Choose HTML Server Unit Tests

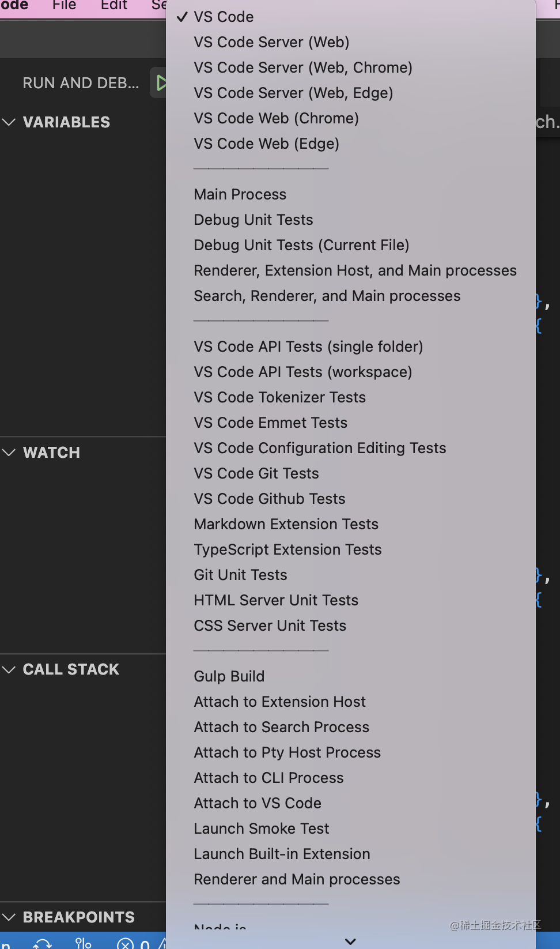click(350, 600)
